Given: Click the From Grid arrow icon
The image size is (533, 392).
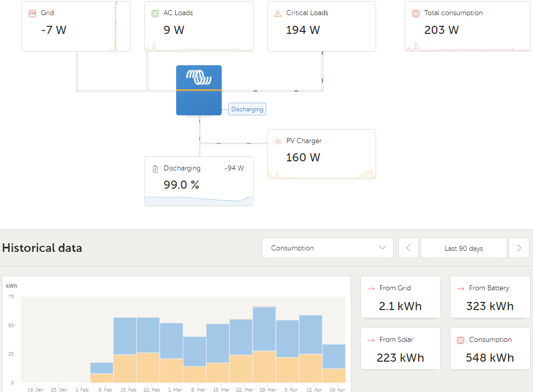Looking at the screenshot, I should tap(371, 288).
